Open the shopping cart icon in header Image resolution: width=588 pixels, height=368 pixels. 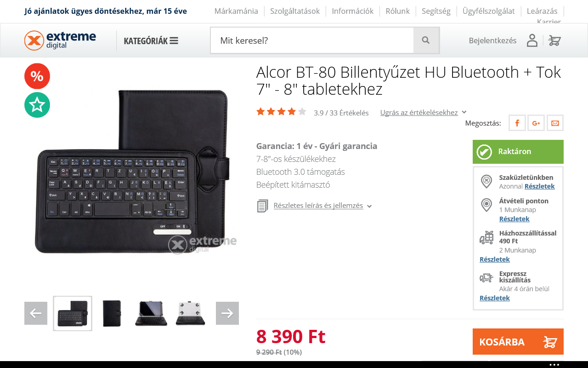pos(554,40)
